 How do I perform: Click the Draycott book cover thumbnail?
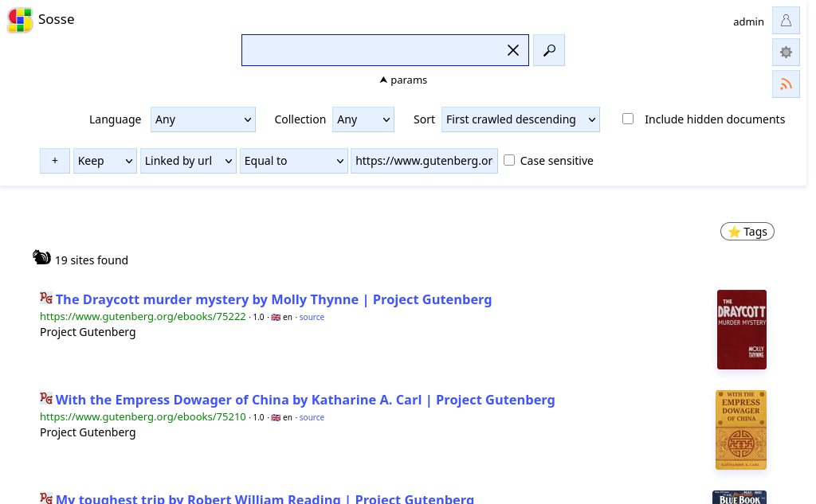coord(742,330)
